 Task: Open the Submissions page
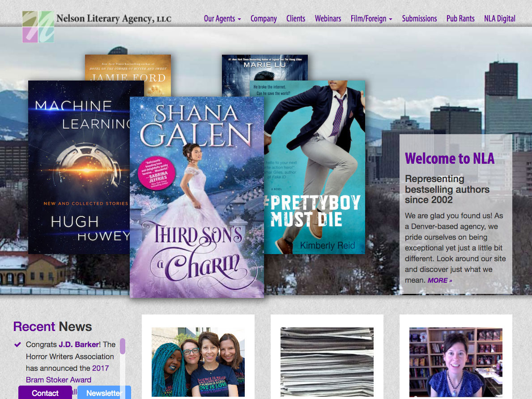(x=419, y=19)
